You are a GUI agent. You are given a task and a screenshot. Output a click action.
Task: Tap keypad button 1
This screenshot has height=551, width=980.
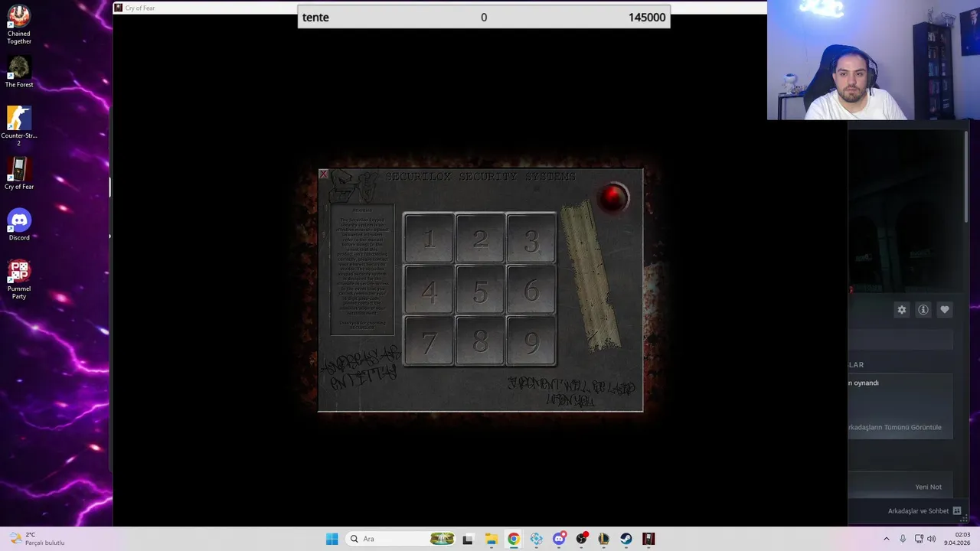click(429, 239)
